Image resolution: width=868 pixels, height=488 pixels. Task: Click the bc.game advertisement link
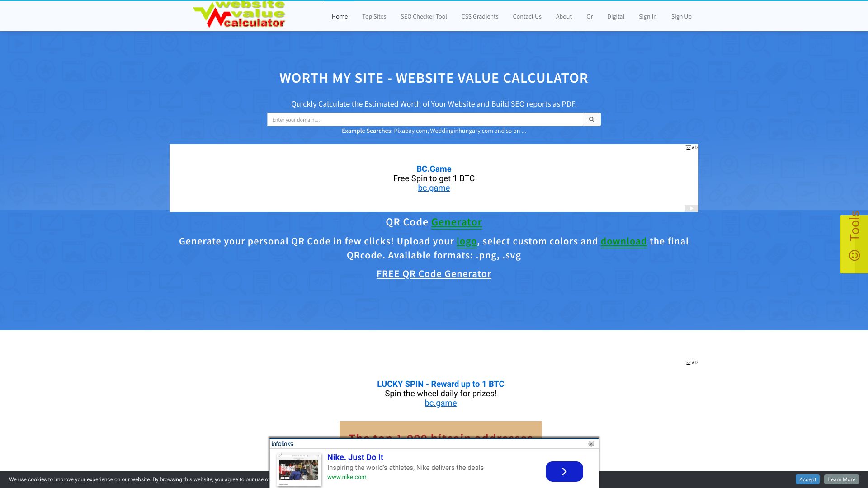[434, 188]
